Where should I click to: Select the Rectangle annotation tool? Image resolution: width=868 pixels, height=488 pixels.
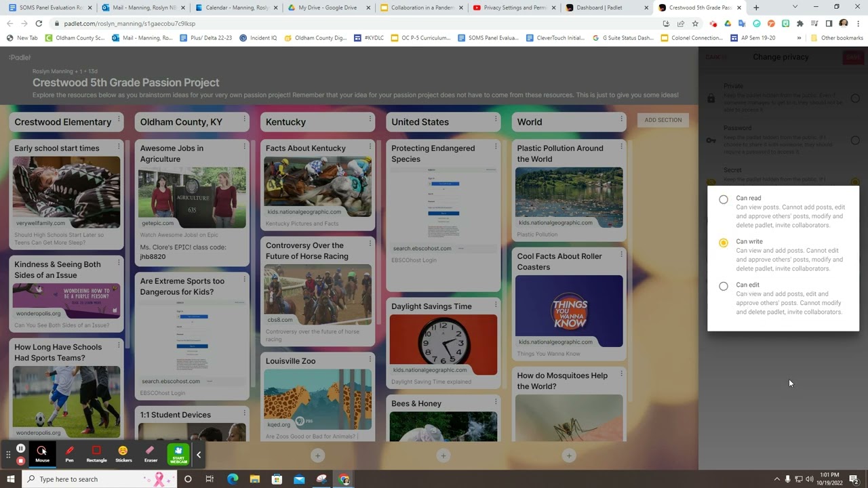point(96,454)
